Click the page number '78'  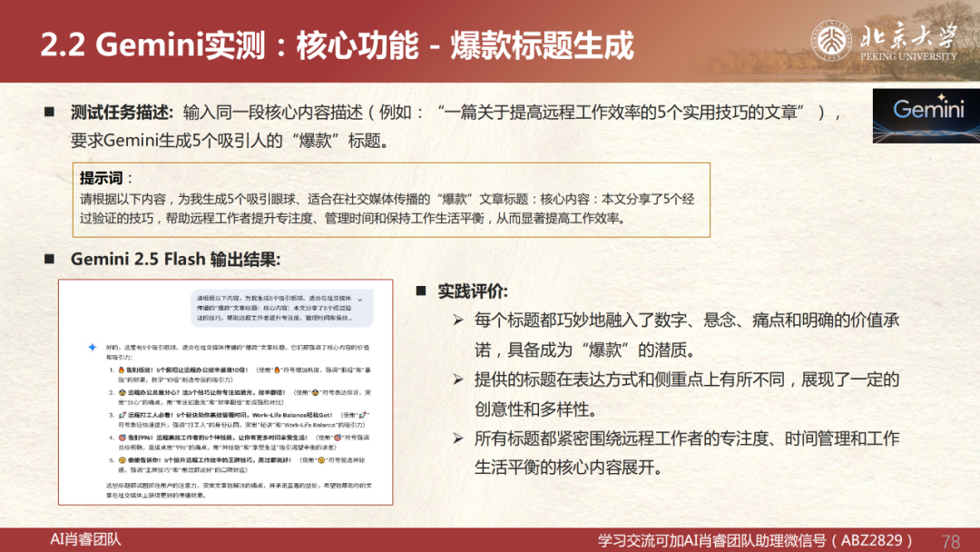(x=951, y=541)
